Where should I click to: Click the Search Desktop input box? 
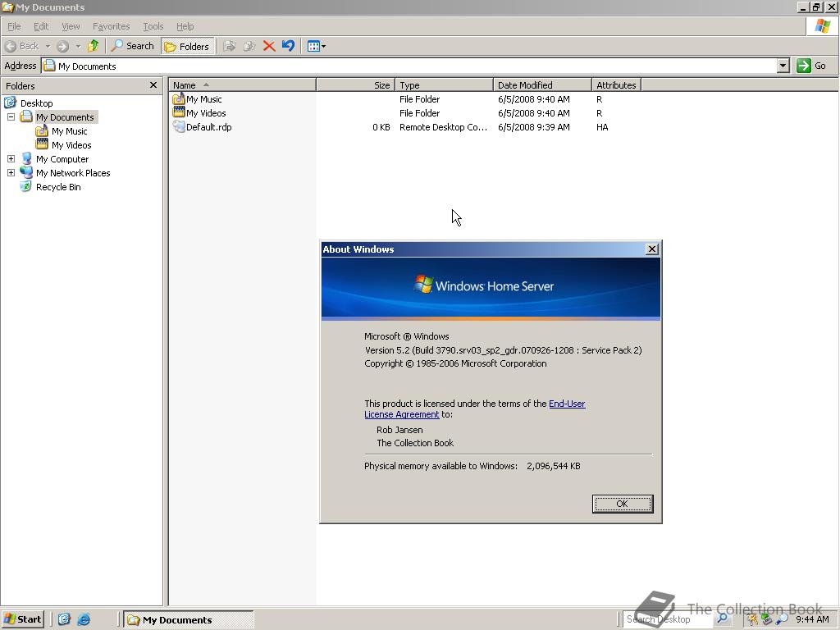pos(667,619)
